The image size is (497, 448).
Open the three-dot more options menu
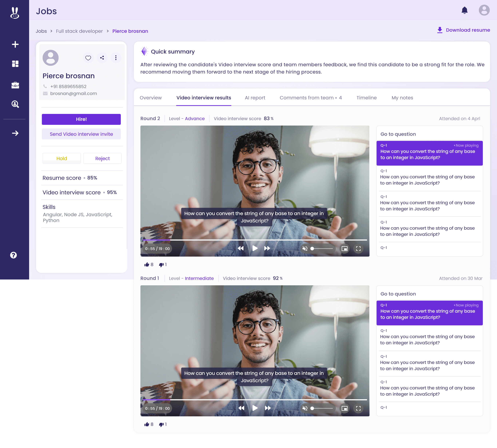pos(116,58)
